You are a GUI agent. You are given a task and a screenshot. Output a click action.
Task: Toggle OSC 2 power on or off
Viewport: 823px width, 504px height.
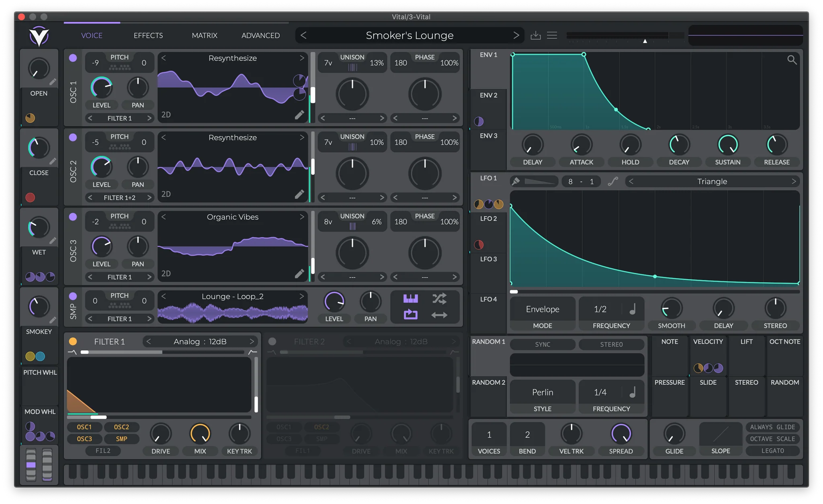click(73, 137)
